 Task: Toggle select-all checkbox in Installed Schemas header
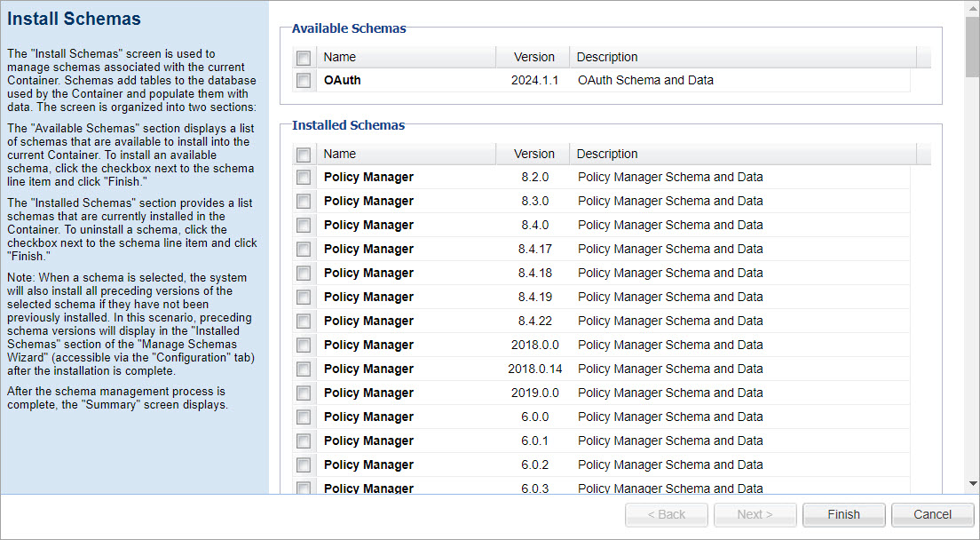[x=304, y=155]
